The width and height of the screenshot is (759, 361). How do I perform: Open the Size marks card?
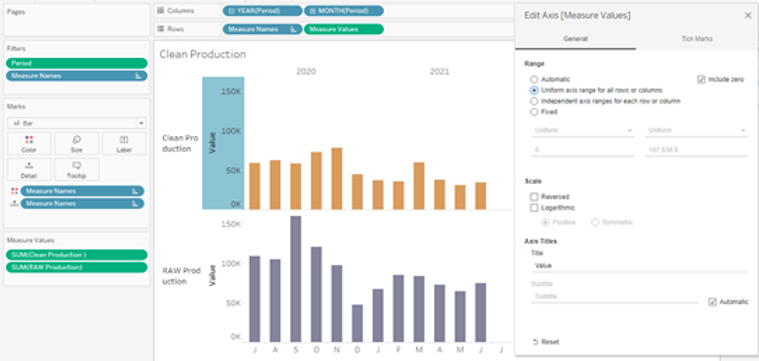click(76, 144)
